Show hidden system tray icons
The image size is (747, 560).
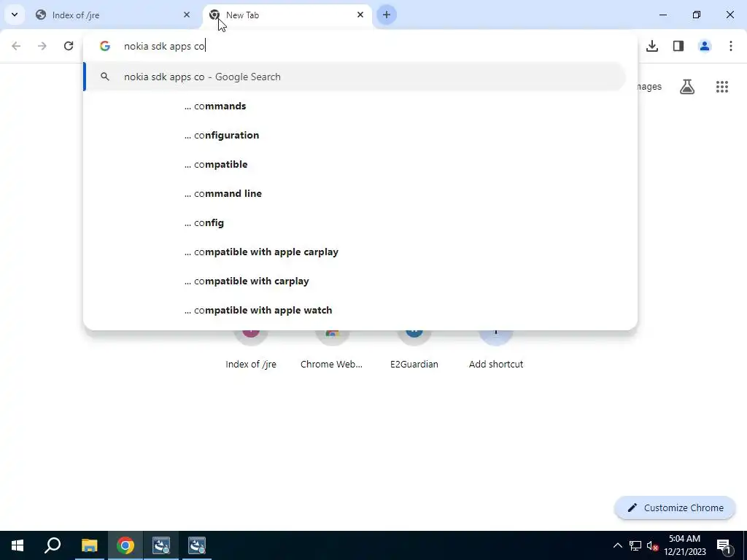pyautogui.click(x=617, y=545)
